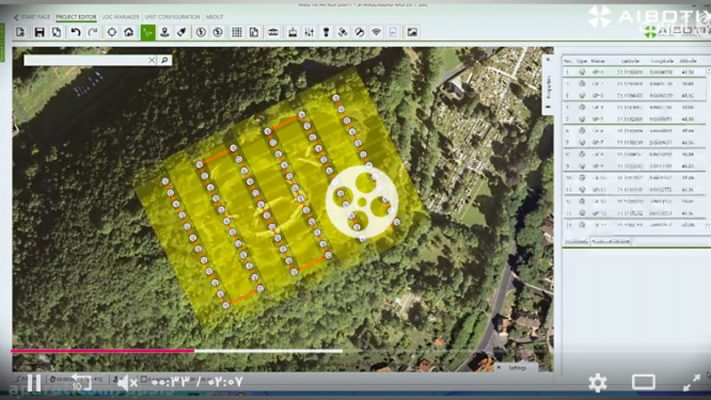
Task: Open the Unit Configuration tab
Action: [x=172, y=17]
